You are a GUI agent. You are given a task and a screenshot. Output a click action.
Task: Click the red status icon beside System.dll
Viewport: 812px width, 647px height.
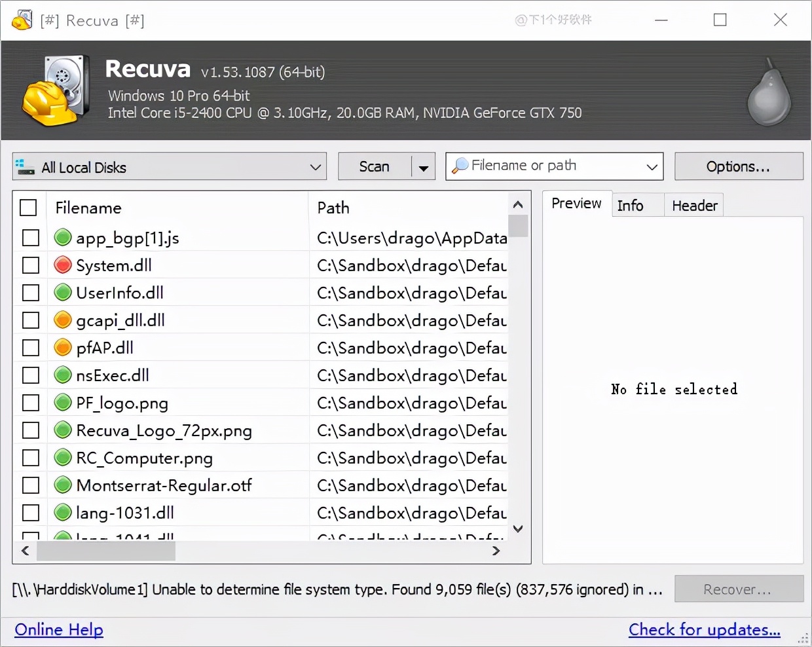(x=63, y=265)
